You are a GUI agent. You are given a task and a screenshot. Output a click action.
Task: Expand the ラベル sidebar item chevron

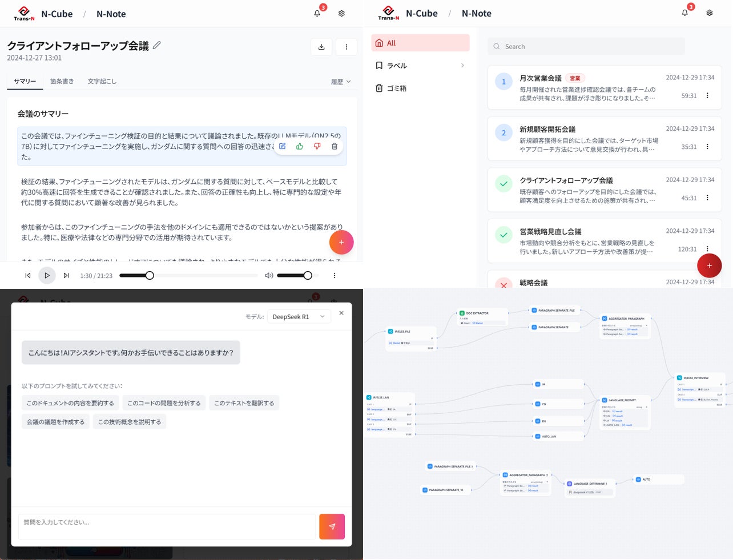pos(462,66)
